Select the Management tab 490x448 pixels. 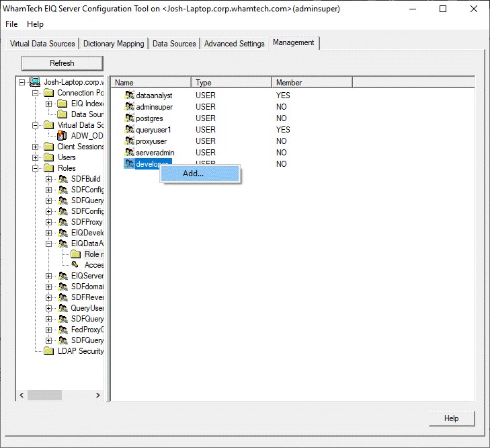coord(294,42)
